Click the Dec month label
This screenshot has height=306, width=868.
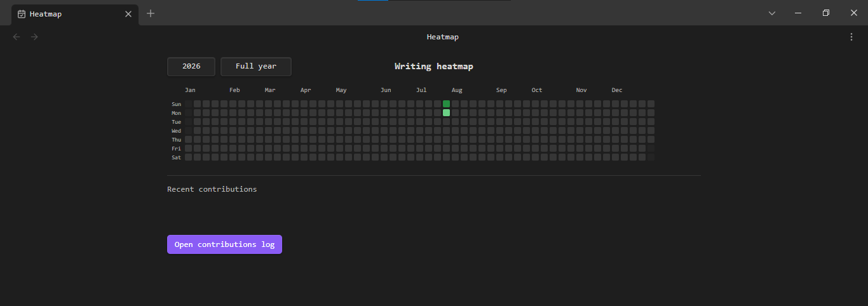click(x=617, y=90)
